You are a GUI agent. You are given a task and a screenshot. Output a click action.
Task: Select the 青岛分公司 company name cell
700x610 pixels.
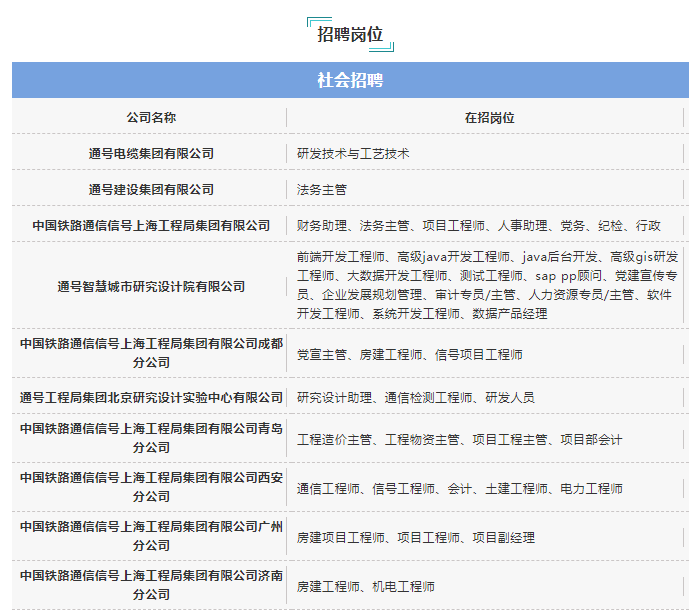[x=151, y=438]
